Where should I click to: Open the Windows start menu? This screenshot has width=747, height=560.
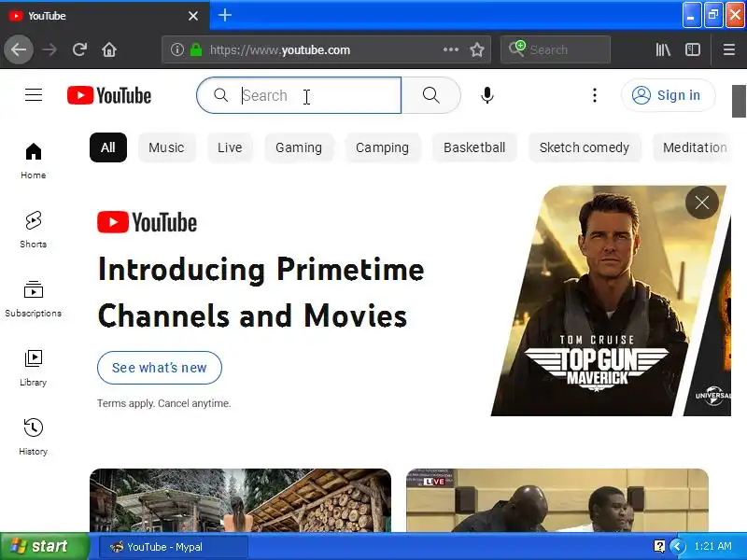(x=45, y=546)
